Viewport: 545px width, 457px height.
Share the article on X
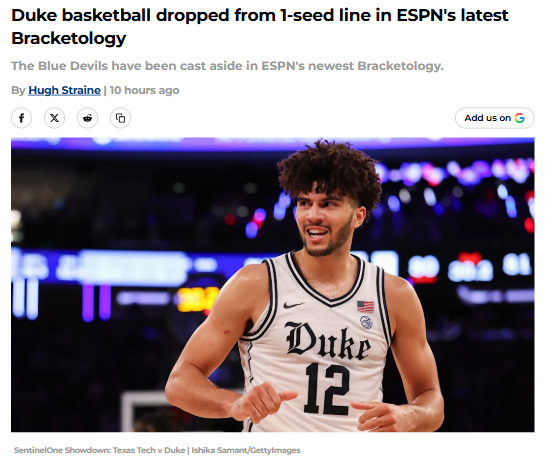pyautogui.click(x=55, y=118)
